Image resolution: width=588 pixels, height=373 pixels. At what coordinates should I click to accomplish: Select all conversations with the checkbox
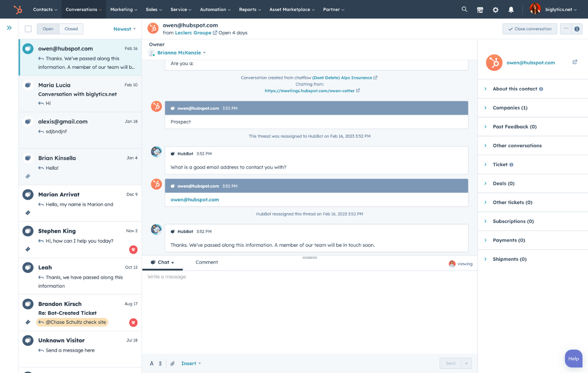tap(28, 28)
